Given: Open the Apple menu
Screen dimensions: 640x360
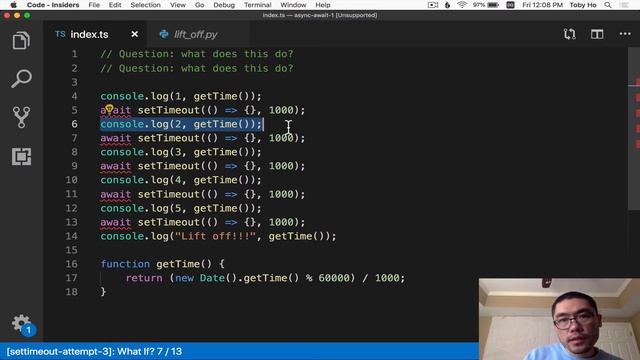Looking at the screenshot, I should tap(13, 5).
